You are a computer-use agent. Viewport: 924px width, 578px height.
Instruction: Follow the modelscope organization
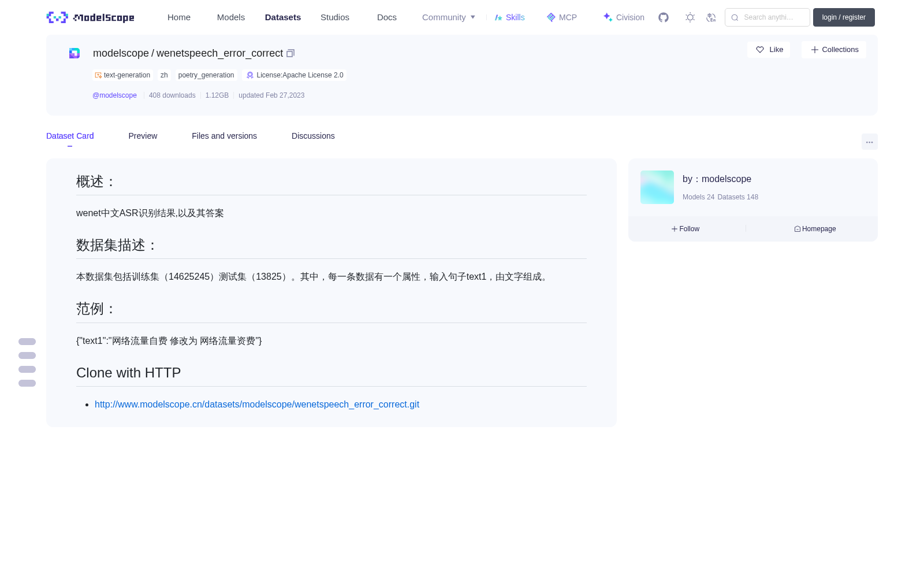685,229
